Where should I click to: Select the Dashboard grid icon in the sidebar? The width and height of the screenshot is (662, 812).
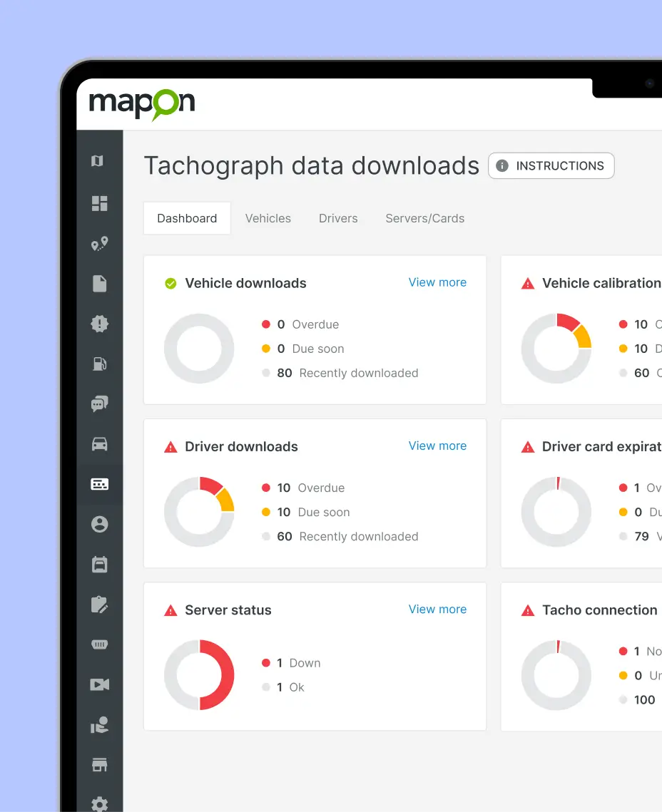(100, 203)
